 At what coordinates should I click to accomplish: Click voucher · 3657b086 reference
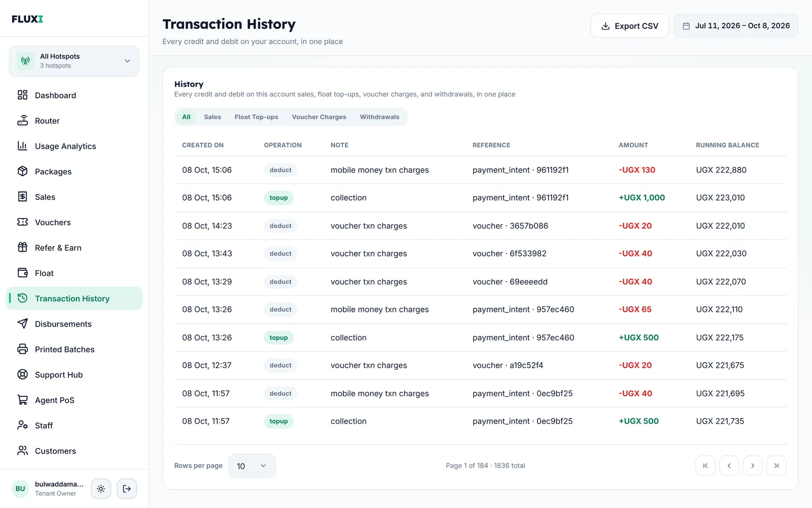coord(510,226)
